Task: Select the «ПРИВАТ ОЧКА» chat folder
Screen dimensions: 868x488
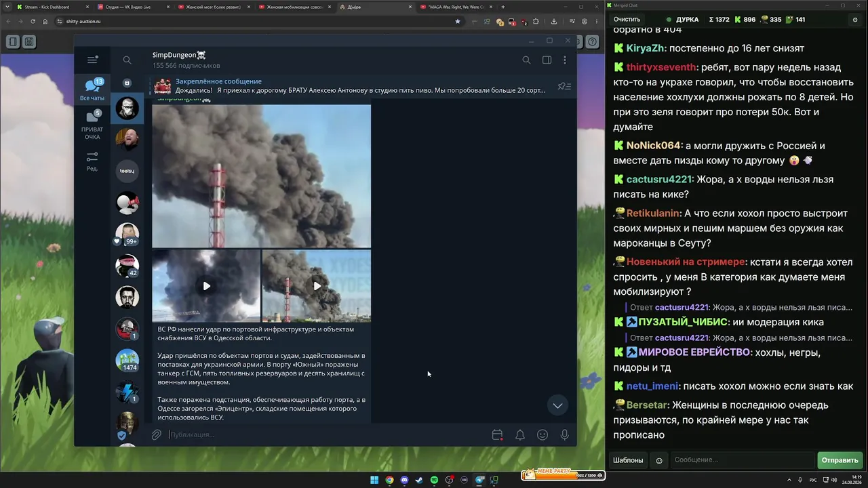Action: [92, 125]
